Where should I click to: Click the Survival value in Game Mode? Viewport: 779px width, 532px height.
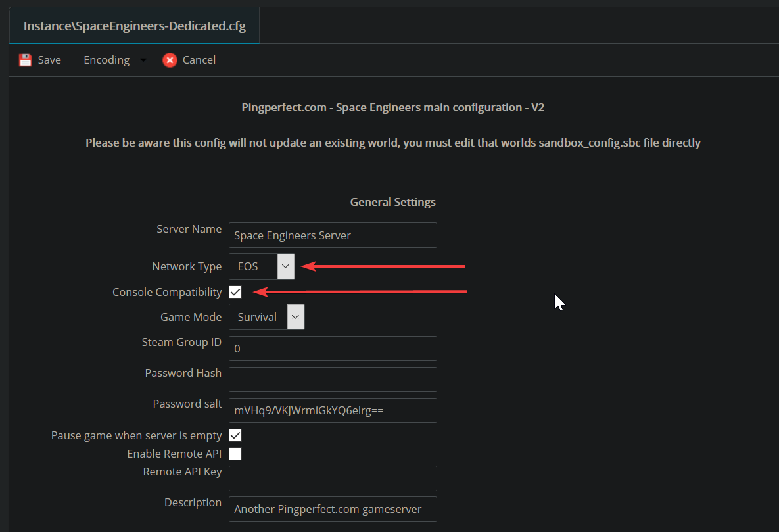pyautogui.click(x=257, y=317)
